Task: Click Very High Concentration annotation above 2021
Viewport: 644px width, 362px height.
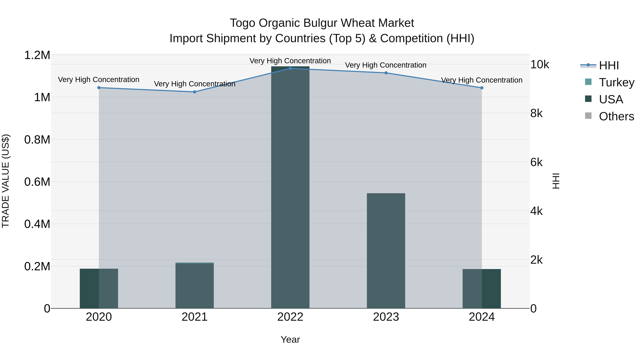Action: tap(194, 84)
